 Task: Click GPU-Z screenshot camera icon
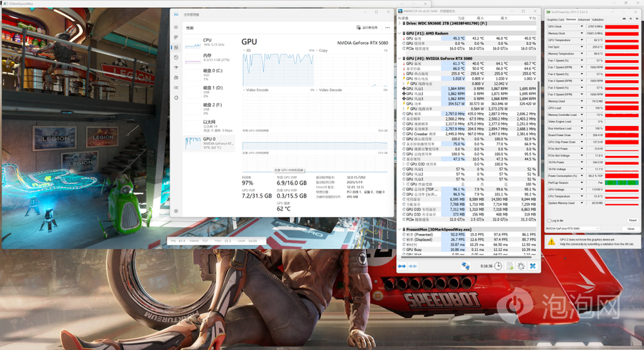click(x=624, y=19)
